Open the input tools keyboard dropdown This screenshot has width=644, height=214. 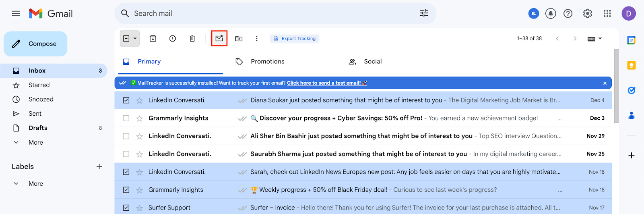tap(600, 39)
